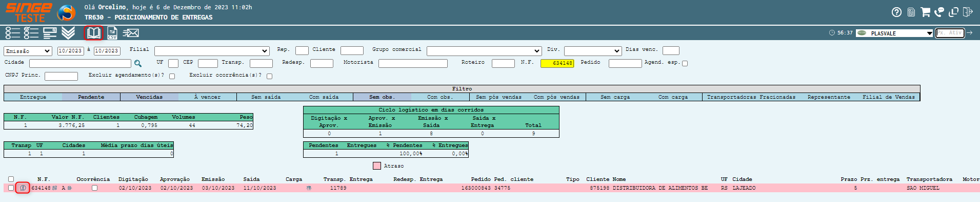
Task: Select the Sem pós vendas filter
Action: tap(499, 97)
